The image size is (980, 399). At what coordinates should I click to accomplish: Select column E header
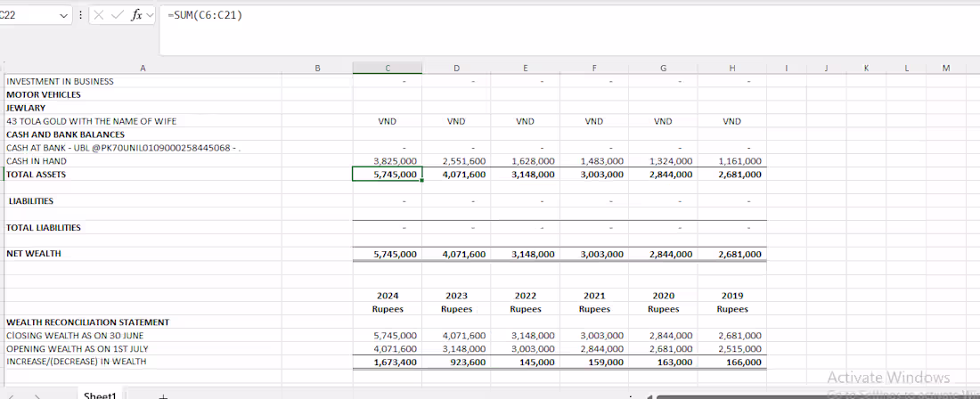(x=525, y=68)
